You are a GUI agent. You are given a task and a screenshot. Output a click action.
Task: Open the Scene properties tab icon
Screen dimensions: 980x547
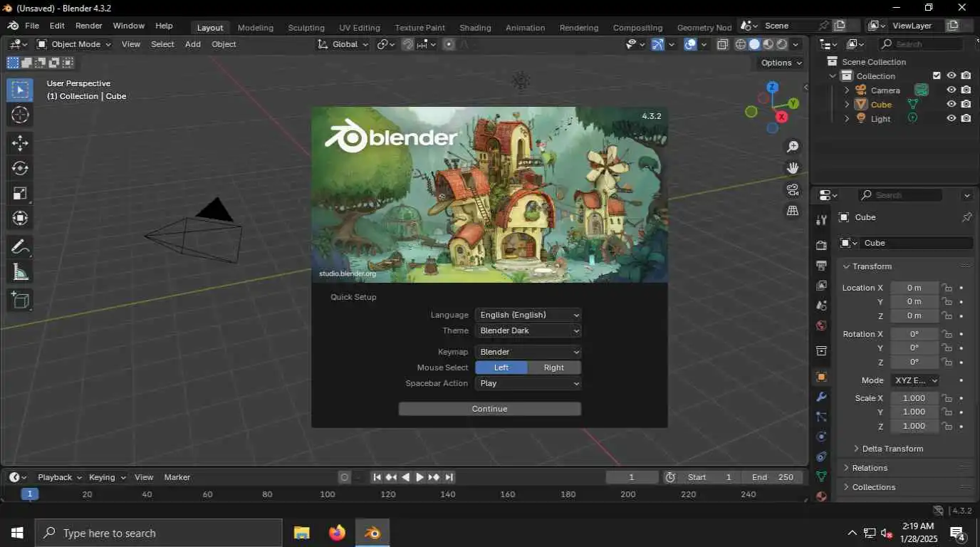[821, 306]
